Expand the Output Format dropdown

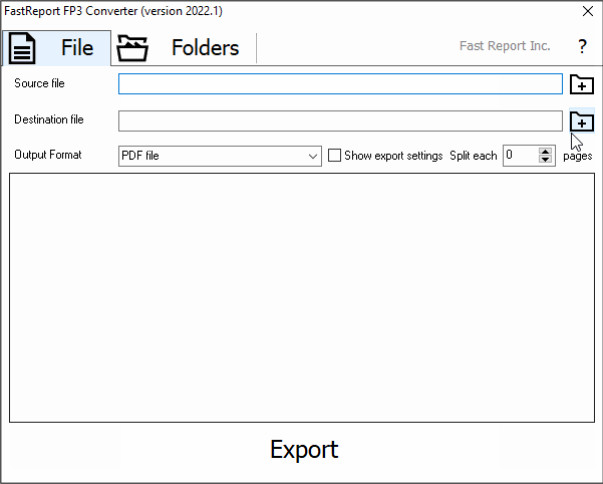[220, 156]
